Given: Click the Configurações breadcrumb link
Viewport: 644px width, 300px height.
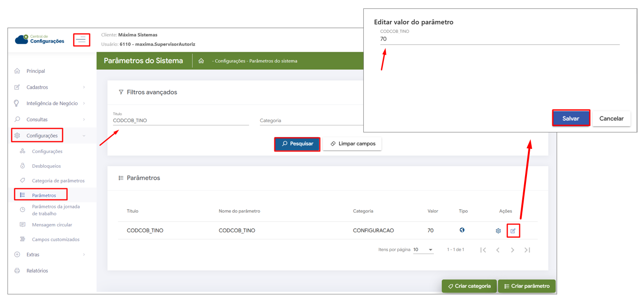Looking at the screenshot, I should pyautogui.click(x=230, y=61).
